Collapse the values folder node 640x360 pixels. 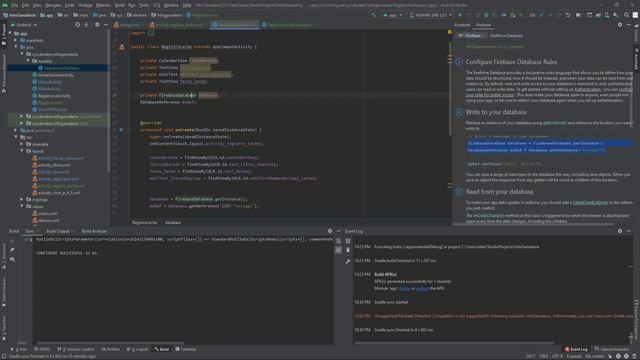point(22,207)
